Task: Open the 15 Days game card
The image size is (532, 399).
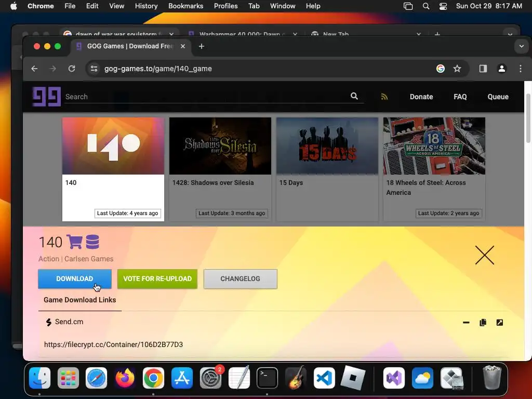Action: pos(327,169)
